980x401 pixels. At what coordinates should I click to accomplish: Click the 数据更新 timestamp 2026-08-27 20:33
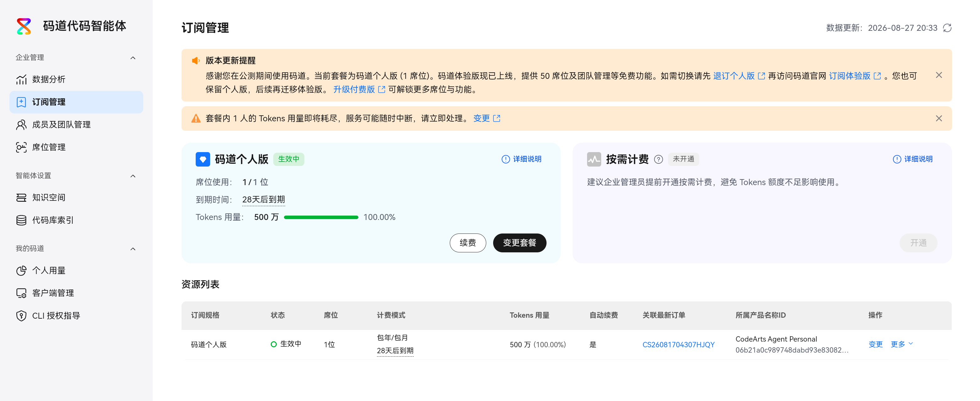coord(902,28)
